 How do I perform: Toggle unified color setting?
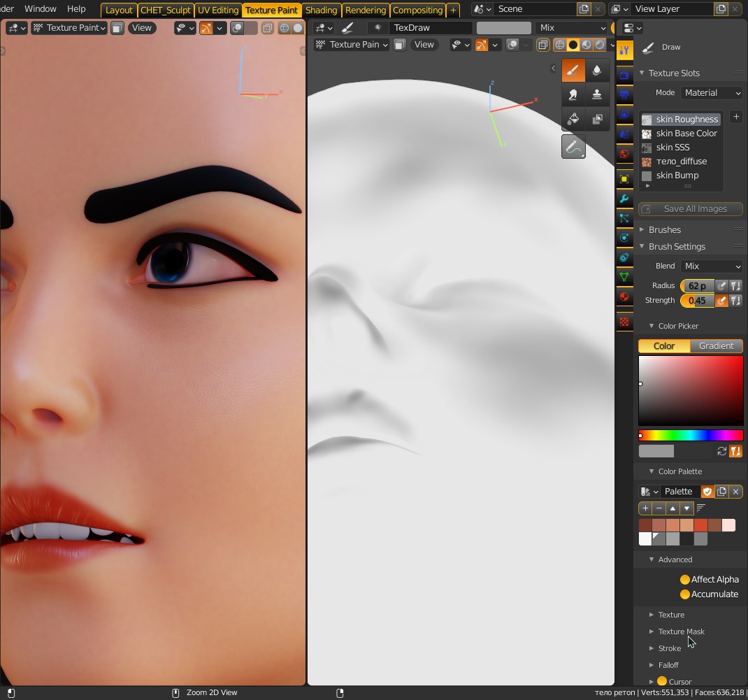coord(736,451)
